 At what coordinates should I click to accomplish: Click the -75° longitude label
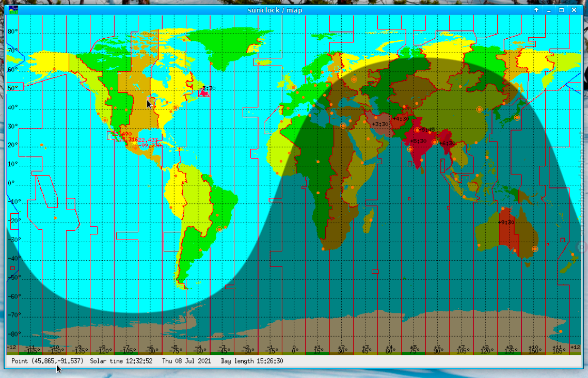coord(176,351)
